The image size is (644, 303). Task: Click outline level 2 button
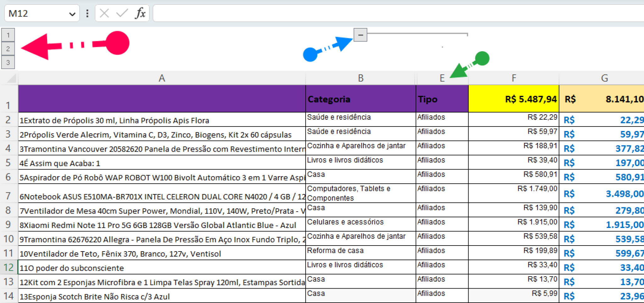click(8, 48)
